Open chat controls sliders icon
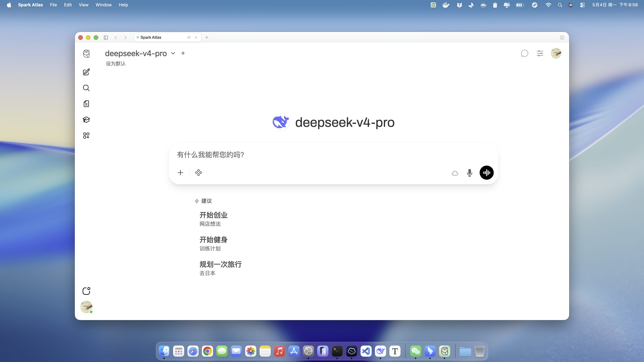 540,53
